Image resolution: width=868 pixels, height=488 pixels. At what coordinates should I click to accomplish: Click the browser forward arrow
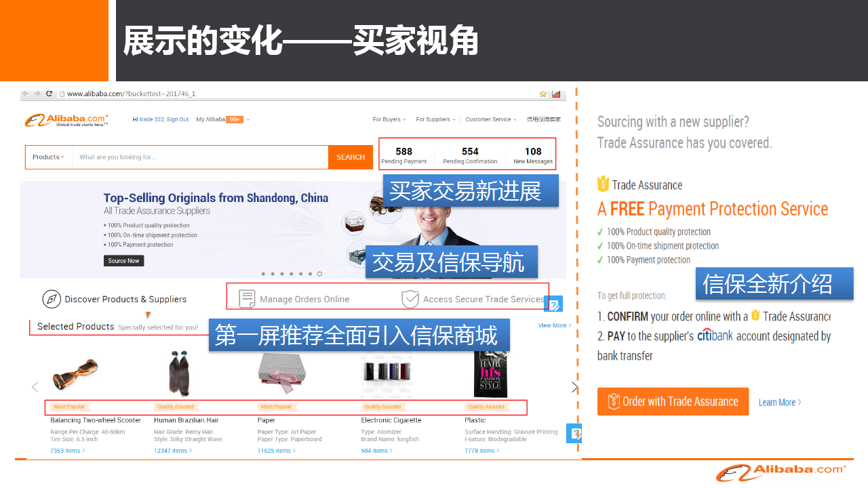(37, 94)
